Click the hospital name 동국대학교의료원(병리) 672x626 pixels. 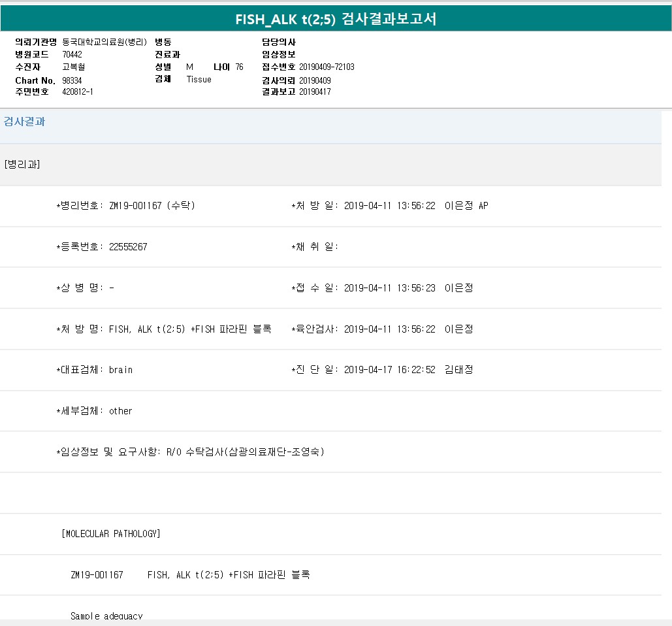[x=104, y=42]
